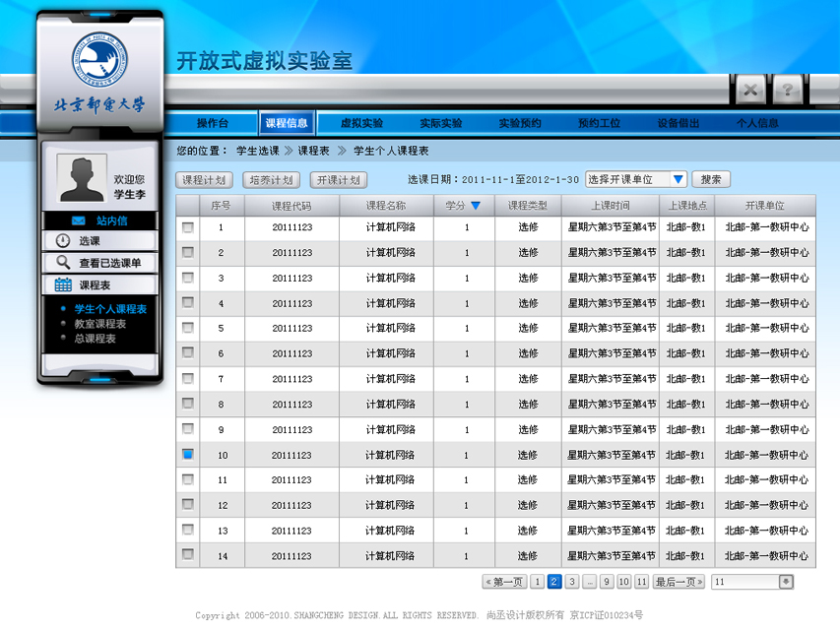Click the 搜索 search button

(711, 179)
